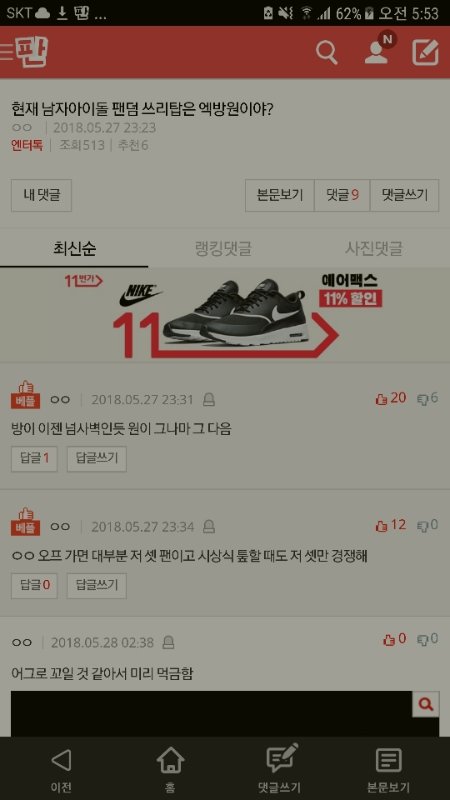The width and height of the screenshot is (450, 800).
Task: Open the 내 댓글 button
Action: click(x=41, y=195)
